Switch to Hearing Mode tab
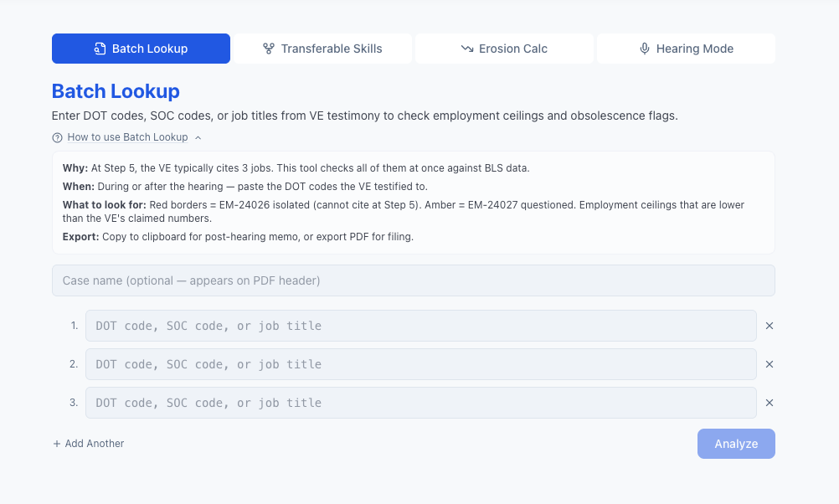Screen dimensions: 839x504 686,49
